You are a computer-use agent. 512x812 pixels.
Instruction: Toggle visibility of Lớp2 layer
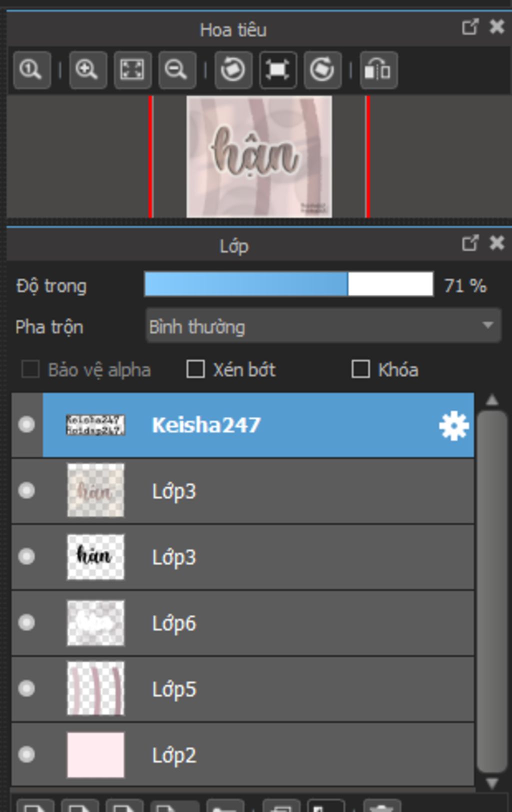[x=26, y=755]
